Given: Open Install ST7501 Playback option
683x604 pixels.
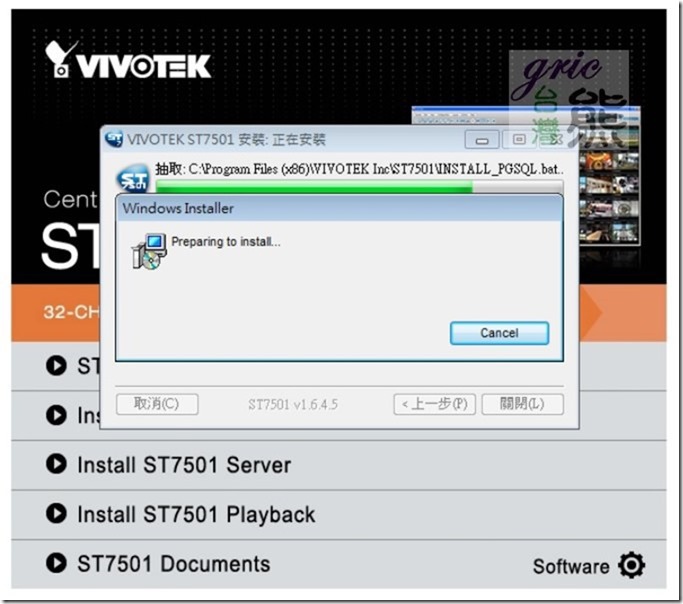Looking at the screenshot, I should click(196, 514).
